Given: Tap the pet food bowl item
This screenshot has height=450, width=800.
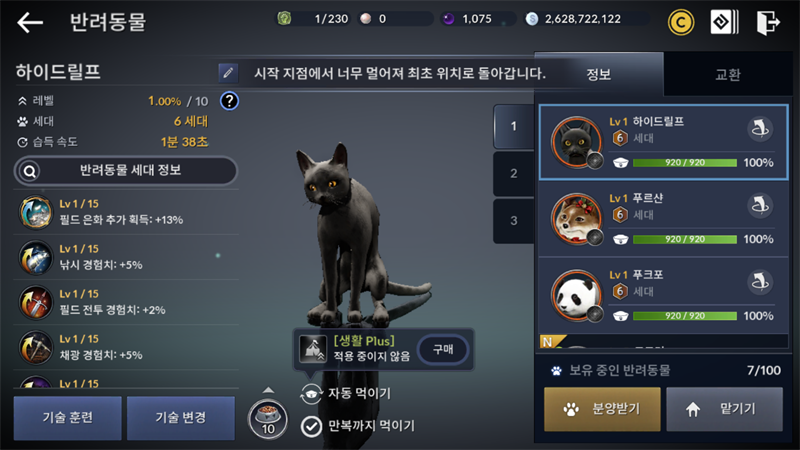Looking at the screenshot, I should point(268,419).
